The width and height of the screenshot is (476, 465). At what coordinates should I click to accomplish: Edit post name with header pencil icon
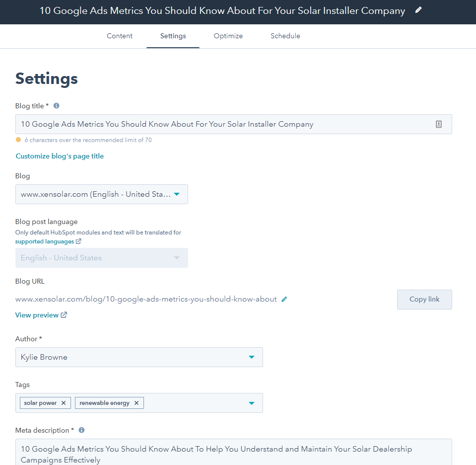(418, 10)
